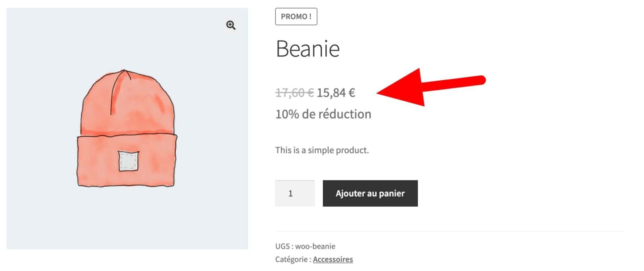
Task: Click the red arrow annotation
Action: 429,87
